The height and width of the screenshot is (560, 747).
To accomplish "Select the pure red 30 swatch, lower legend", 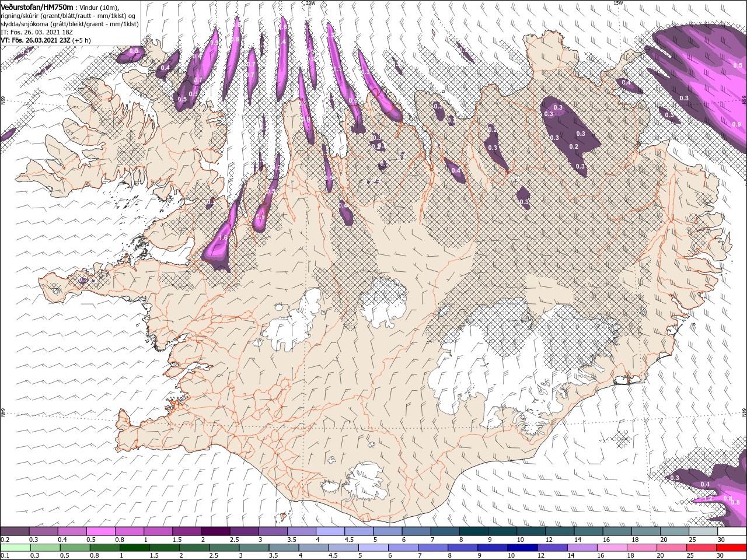I will coord(732,548).
